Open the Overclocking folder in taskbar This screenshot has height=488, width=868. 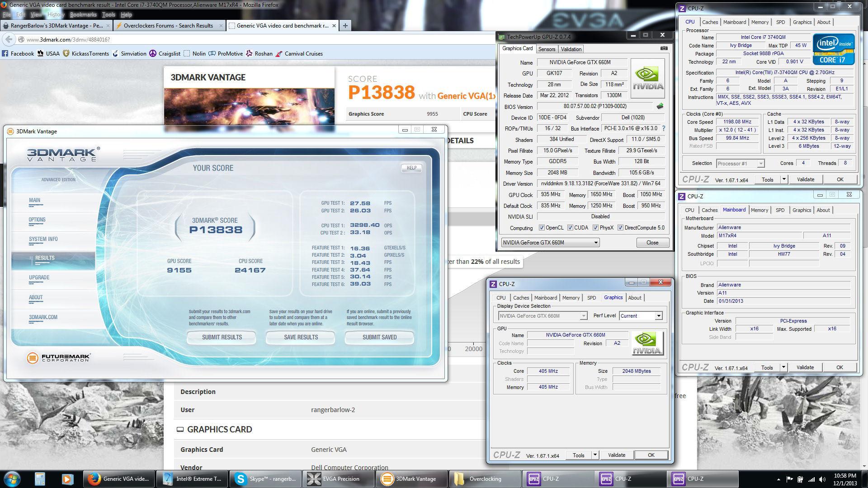click(x=485, y=479)
